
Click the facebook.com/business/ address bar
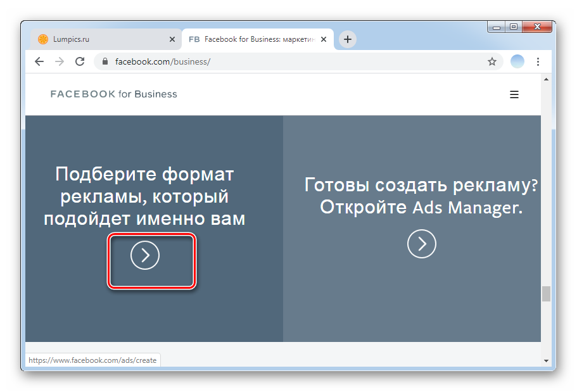(285, 61)
